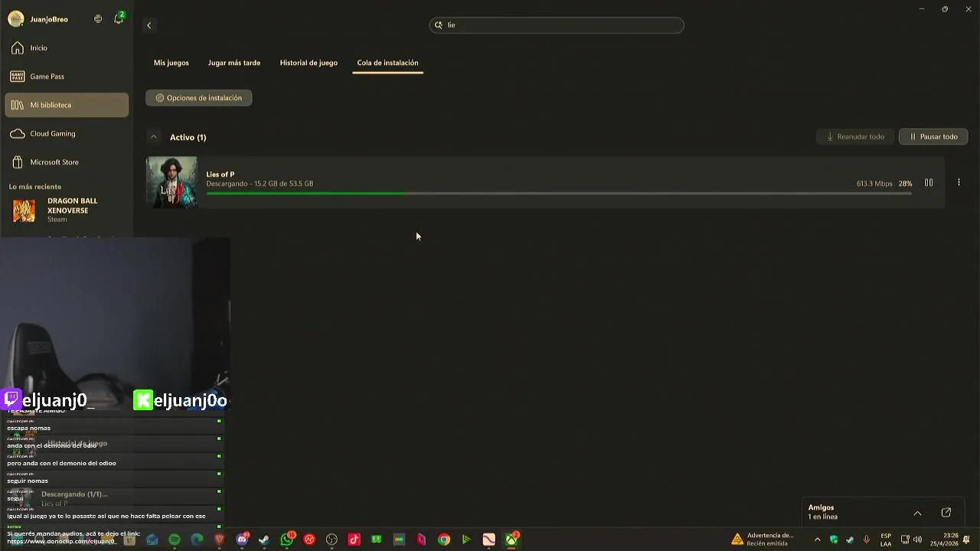Viewport: 980px width, 551px height.
Task: Click the Lies of P download progress bar
Action: tap(559, 193)
